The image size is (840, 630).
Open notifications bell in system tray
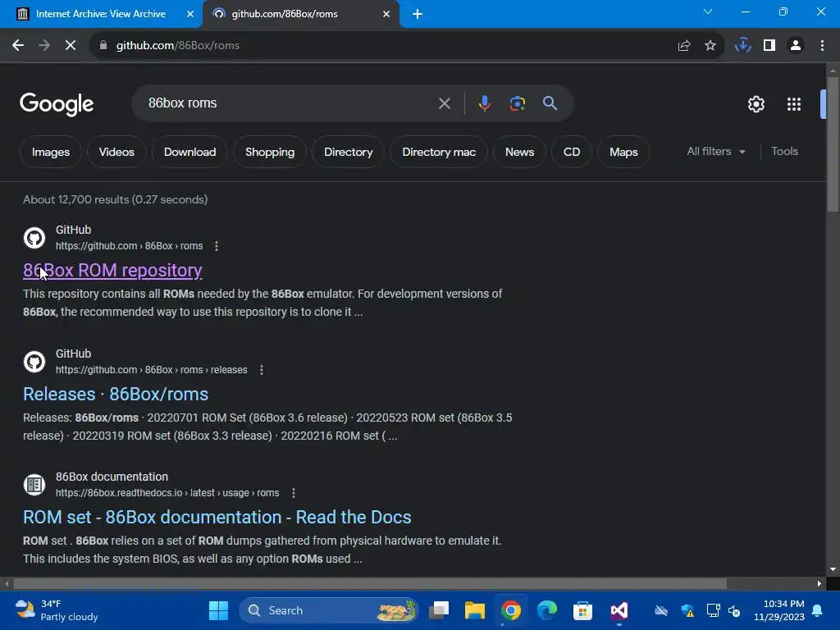pos(818,610)
